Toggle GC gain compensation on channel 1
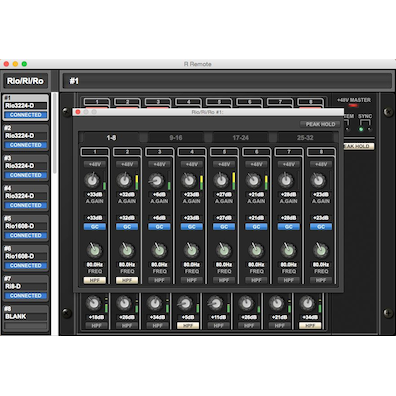The image size is (396, 396). pos(95,227)
